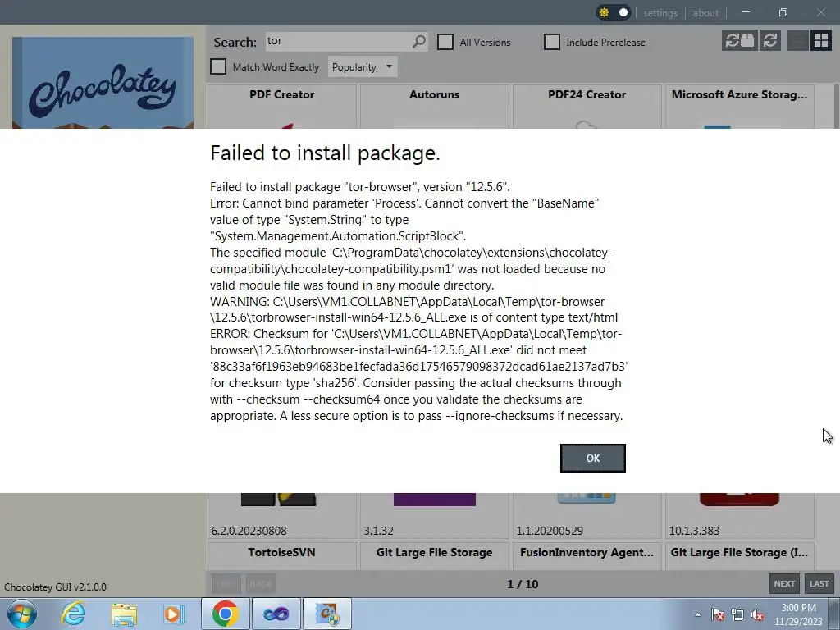Select the Git Large File Storage title
The image size is (840, 630).
(x=435, y=552)
